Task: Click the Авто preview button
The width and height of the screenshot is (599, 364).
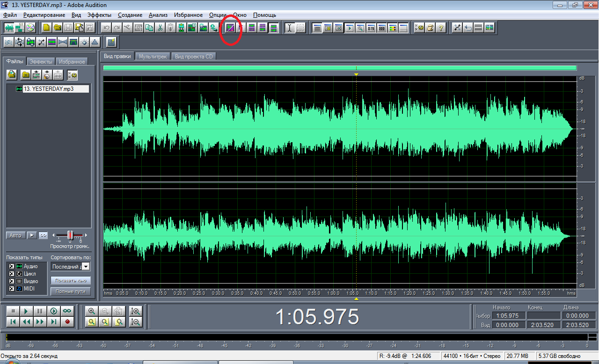Action: pyautogui.click(x=15, y=235)
